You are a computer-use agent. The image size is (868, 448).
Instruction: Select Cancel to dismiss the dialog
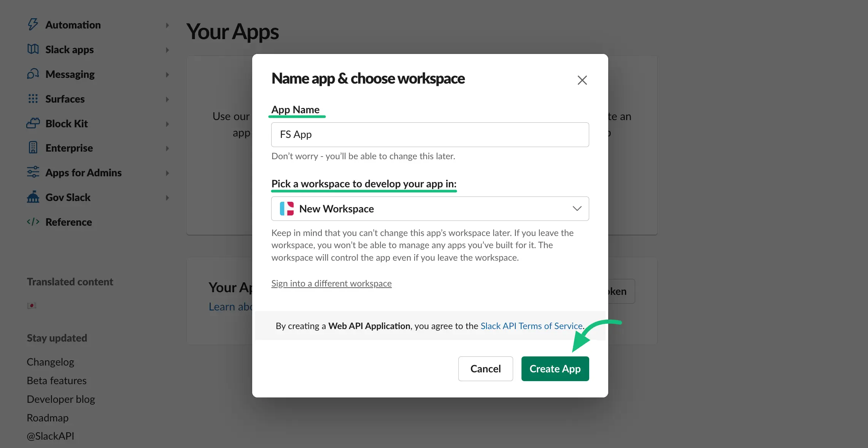click(x=485, y=369)
